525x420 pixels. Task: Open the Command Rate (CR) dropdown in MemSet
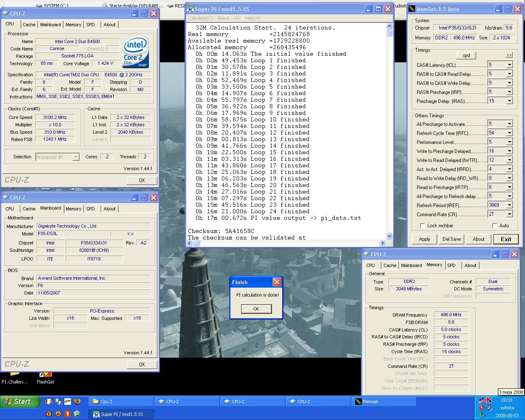pos(509,214)
